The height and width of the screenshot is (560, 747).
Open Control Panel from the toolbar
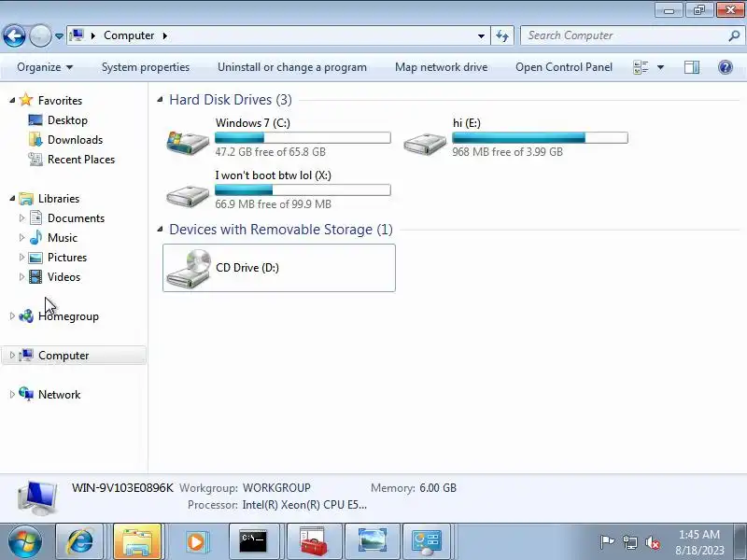[564, 67]
